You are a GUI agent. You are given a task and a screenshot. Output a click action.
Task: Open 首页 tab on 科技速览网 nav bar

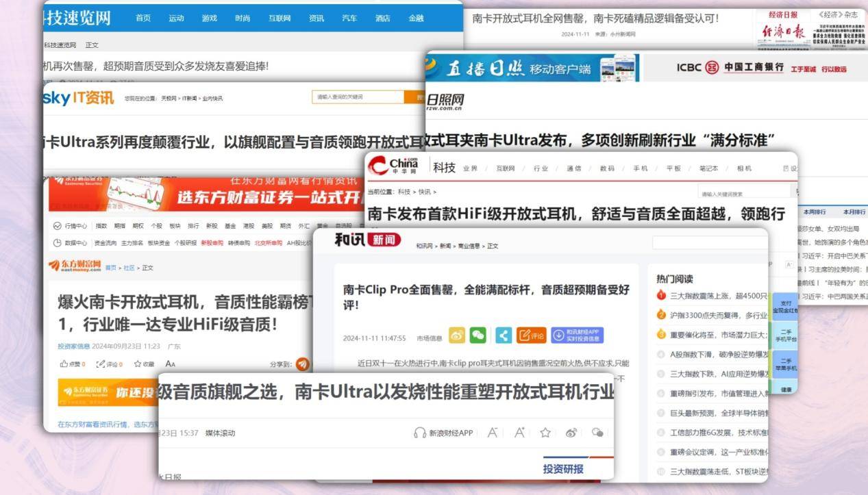tap(143, 18)
